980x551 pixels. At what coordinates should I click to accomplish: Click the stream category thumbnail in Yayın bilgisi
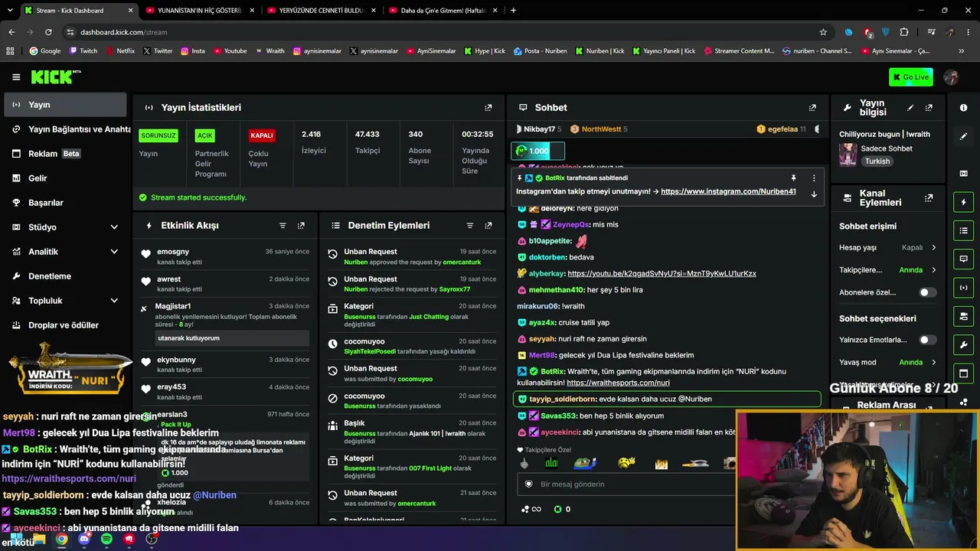848,155
